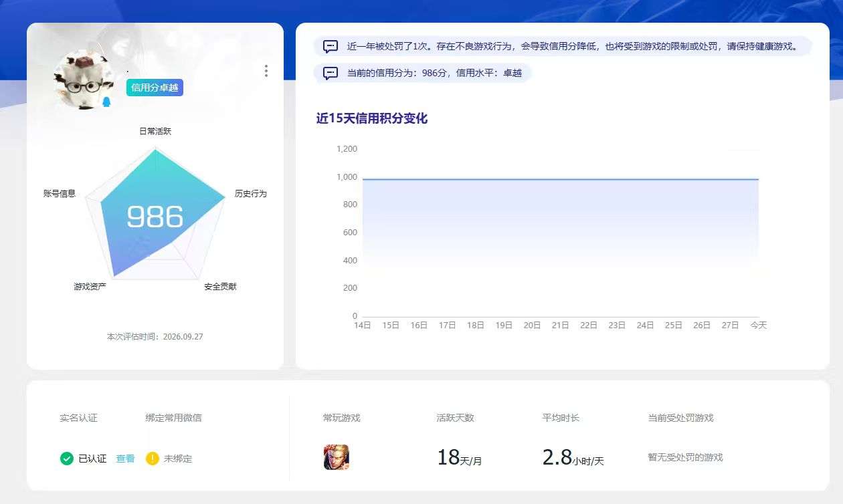
Task: Click the 986 credit score number
Action: pos(155,217)
